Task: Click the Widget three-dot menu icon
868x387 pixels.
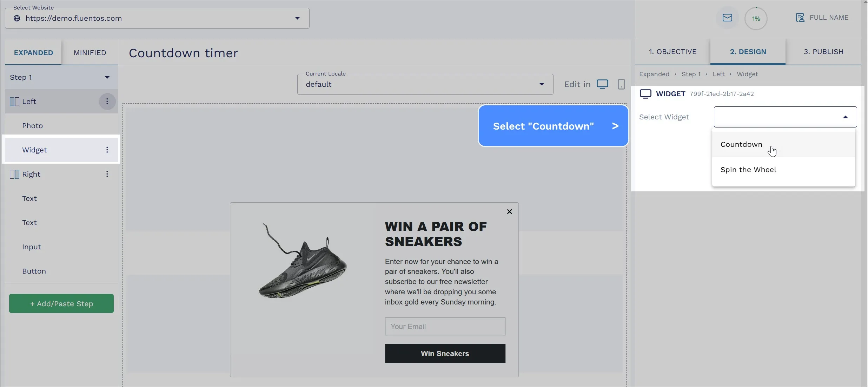Action: [106, 150]
